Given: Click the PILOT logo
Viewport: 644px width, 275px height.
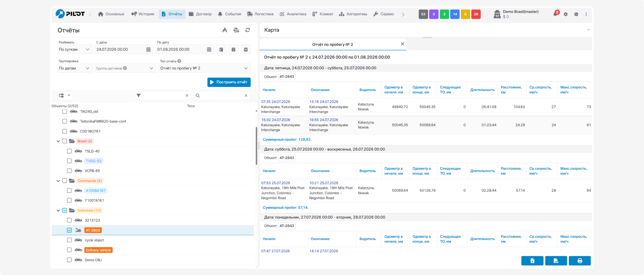Looking at the screenshot, I should (70, 14).
